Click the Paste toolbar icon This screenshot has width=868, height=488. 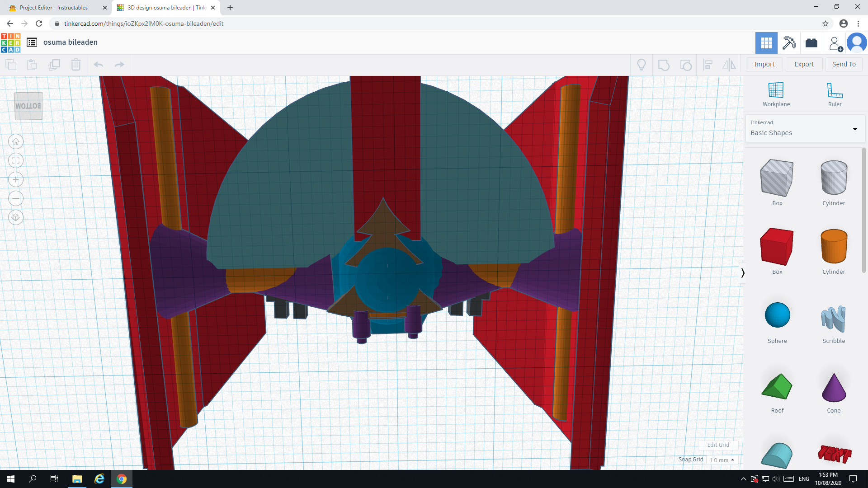click(32, 65)
